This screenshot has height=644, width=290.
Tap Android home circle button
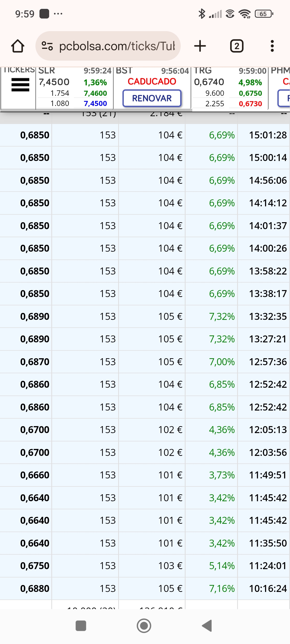144,626
